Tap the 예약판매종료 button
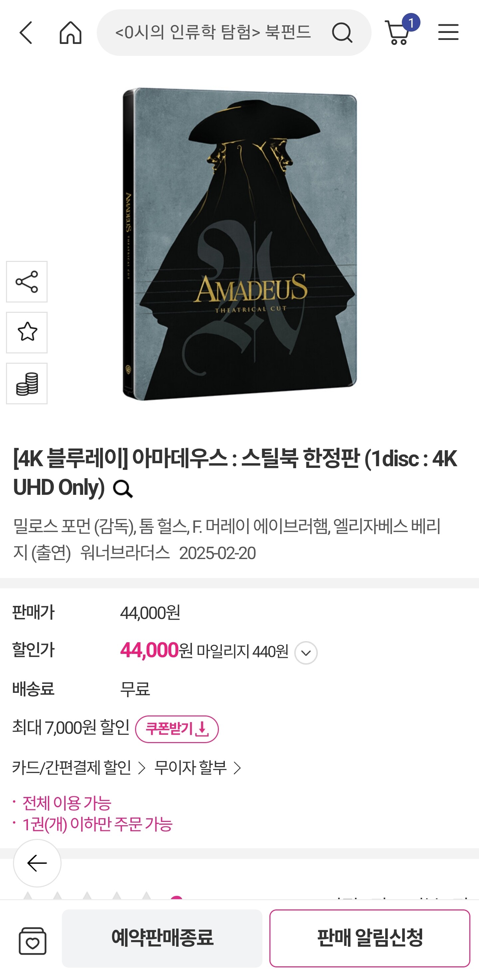 click(x=162, y=938)
